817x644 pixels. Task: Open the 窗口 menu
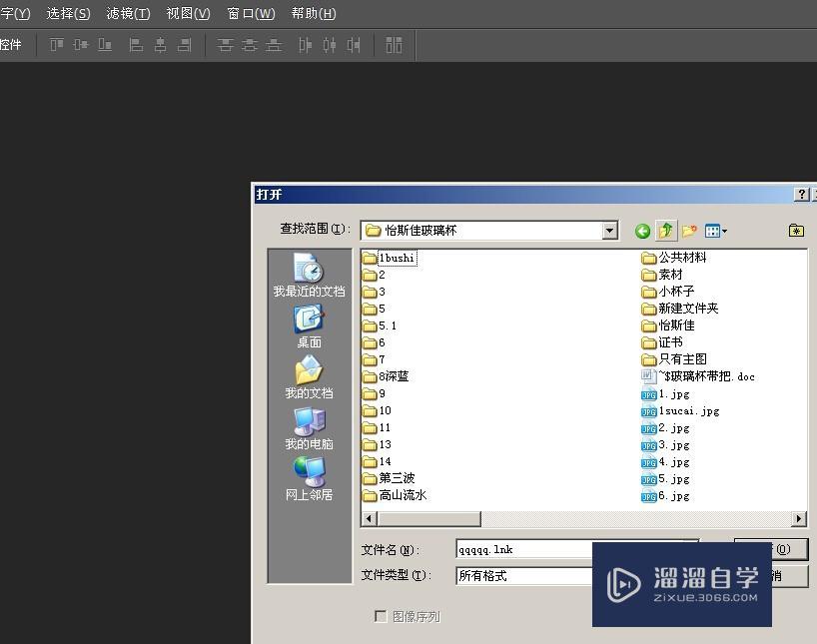coord(250,14)
